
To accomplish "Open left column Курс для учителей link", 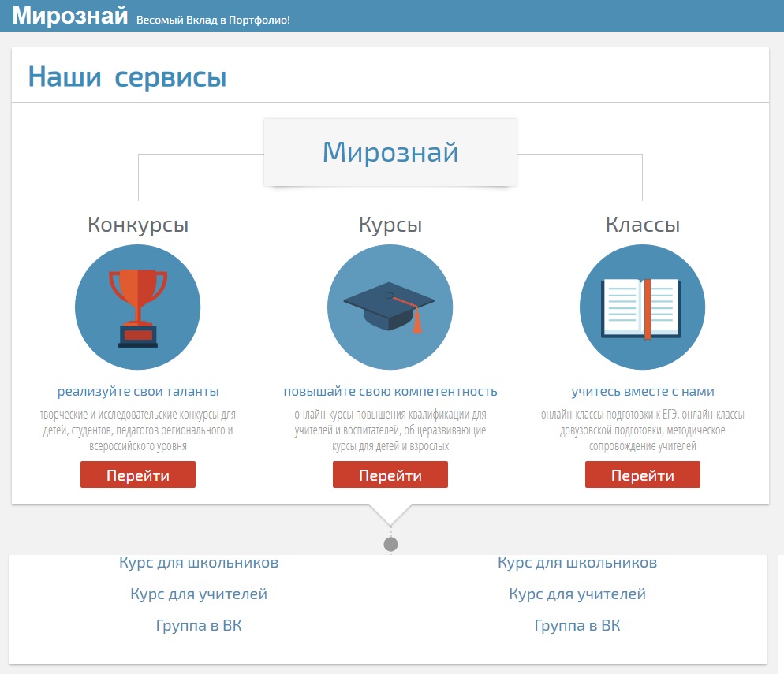I will pos(199,594).
